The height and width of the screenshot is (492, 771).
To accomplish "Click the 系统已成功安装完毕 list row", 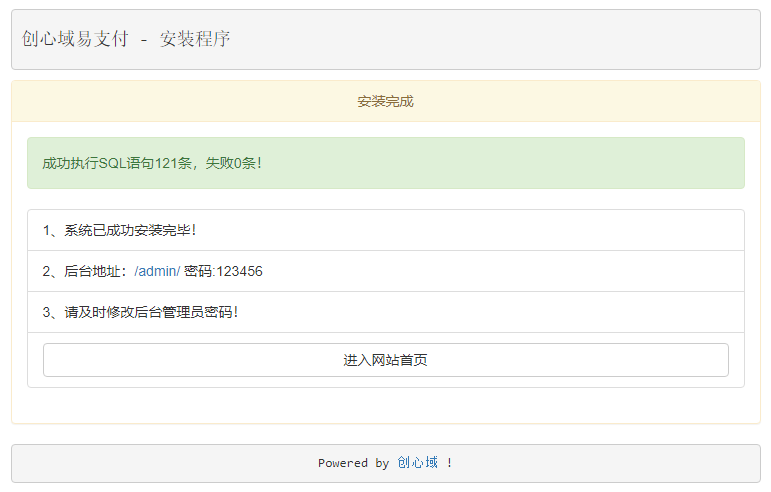I will pyautogui.click(x=386, y=231).
